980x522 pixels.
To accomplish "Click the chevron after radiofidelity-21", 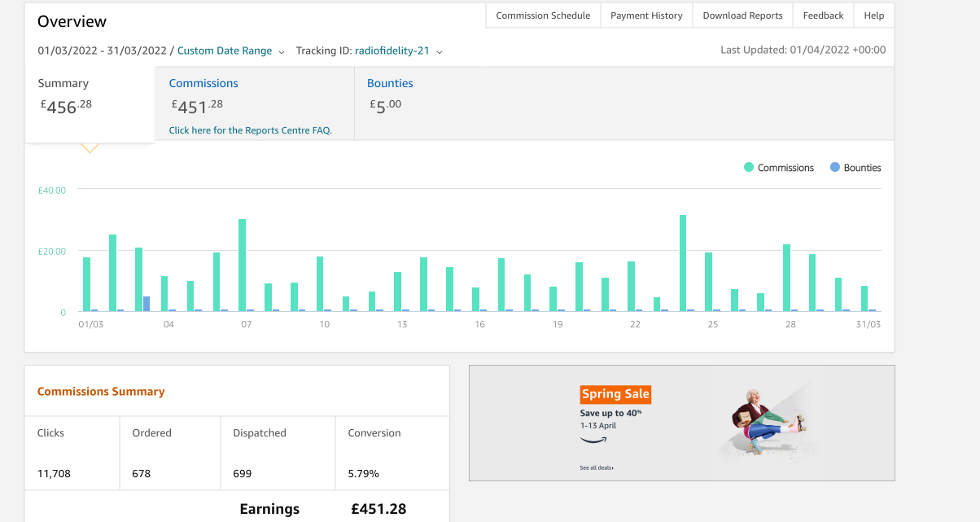I will coord(440,51).
